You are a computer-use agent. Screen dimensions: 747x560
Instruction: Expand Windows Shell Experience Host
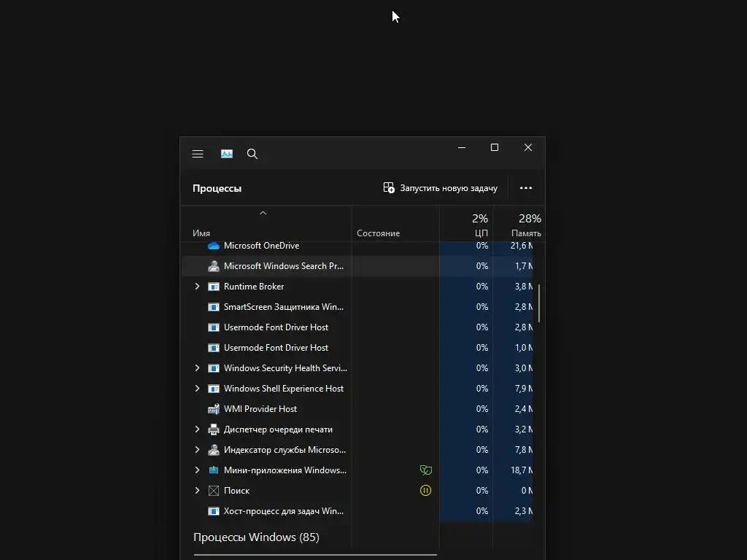197,389
